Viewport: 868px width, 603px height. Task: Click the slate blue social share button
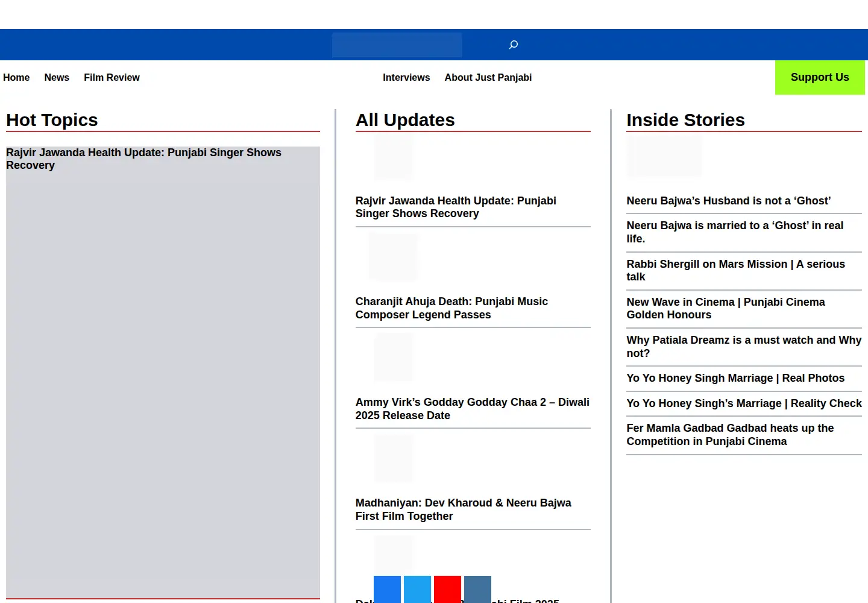[477, 589]
